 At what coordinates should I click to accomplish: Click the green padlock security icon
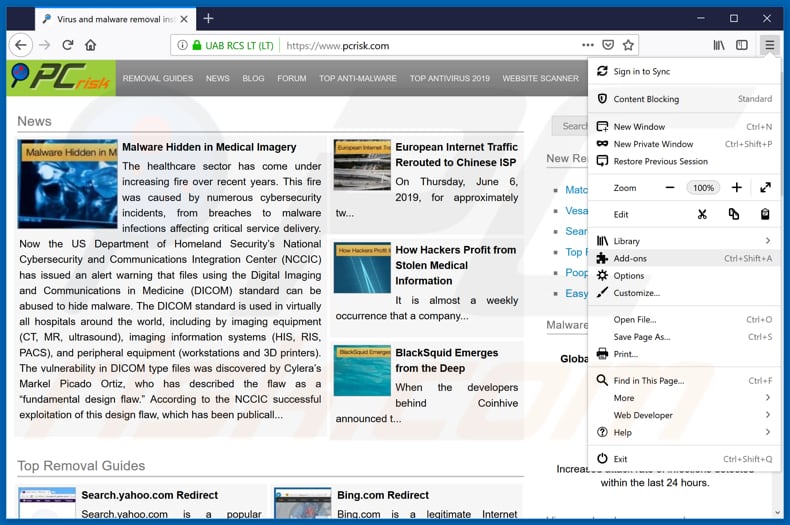197,45
